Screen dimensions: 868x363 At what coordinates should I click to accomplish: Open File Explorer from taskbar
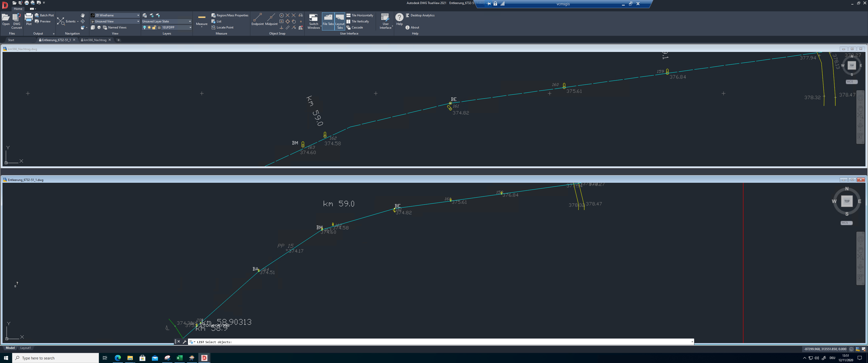[130, 358]
